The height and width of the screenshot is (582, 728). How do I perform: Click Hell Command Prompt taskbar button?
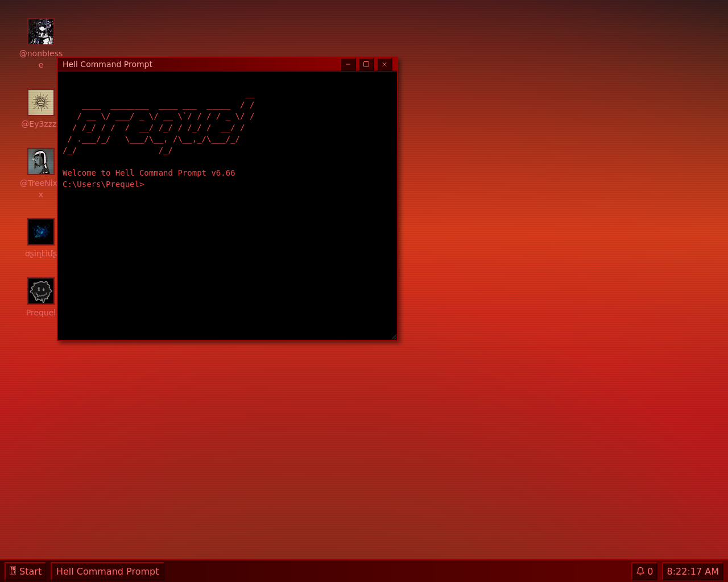(107, 571)
